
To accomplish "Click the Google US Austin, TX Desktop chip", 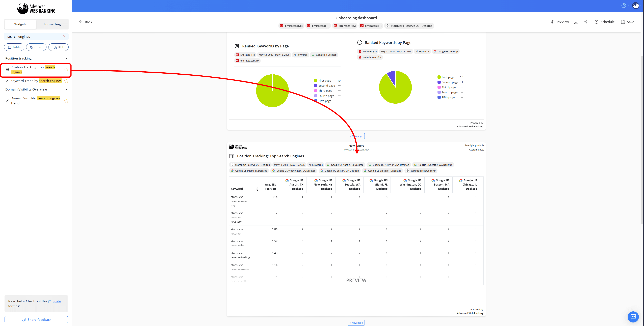I will pyautogui.click(x=345, y=165).
